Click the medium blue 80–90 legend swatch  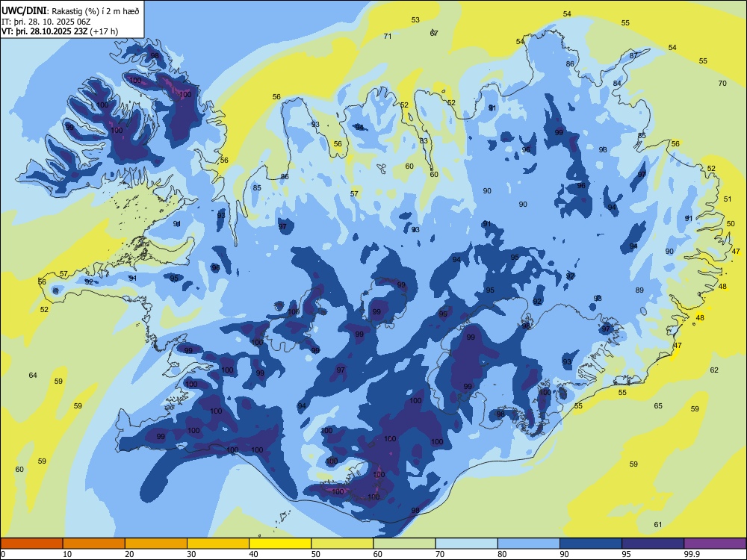529,544
